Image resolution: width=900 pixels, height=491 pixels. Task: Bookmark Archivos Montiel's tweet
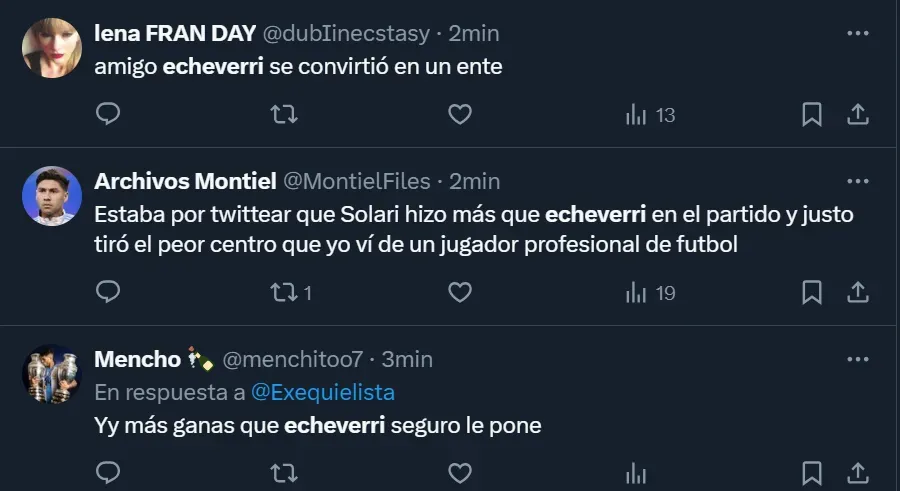tap(812, 293)
